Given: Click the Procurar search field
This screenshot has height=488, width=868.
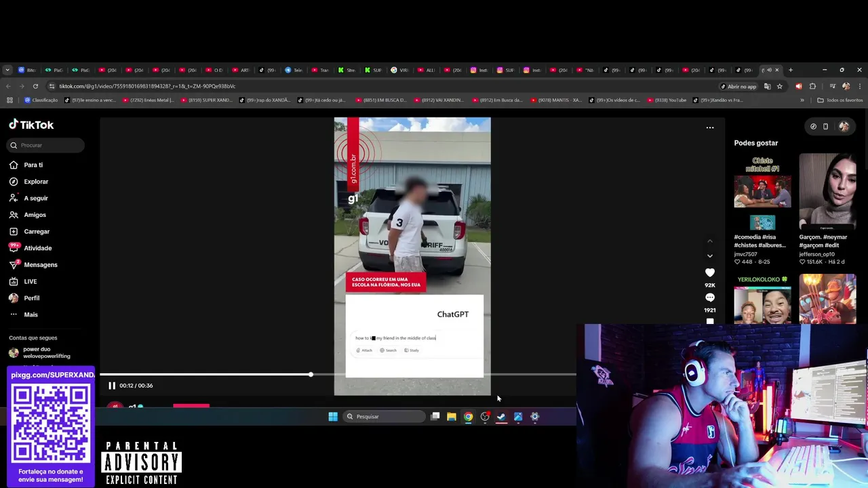Looking at the screenshot, I should (x=46, y=145).
